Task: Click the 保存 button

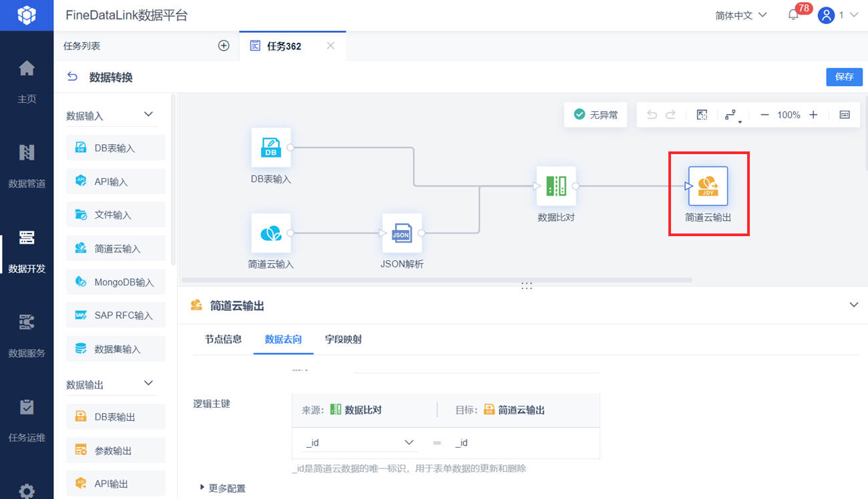Action: 844,77
